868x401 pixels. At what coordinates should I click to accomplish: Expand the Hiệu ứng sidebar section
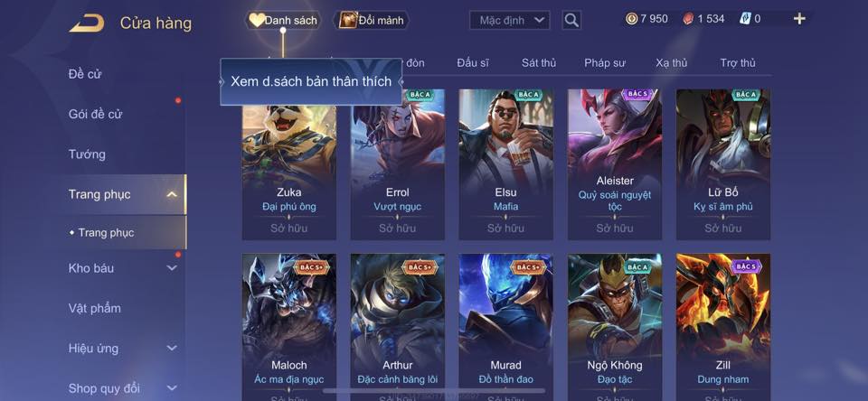click(x=172, y=349)
